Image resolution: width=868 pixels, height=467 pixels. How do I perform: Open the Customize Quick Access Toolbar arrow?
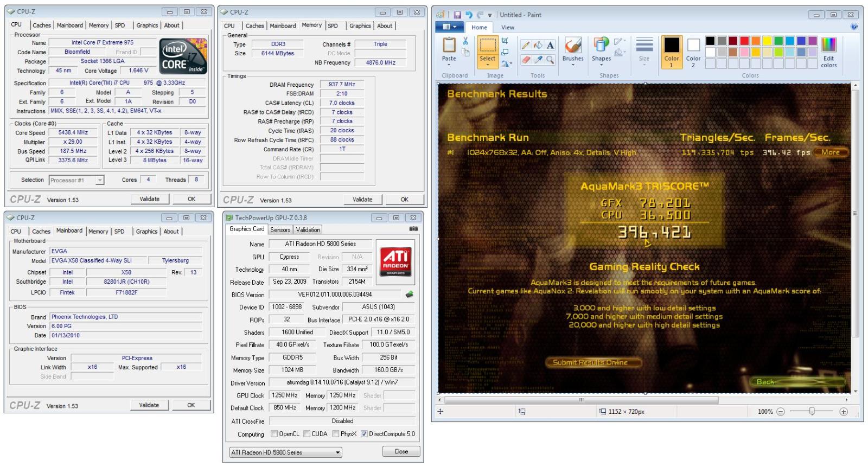(x=490, y=15)
